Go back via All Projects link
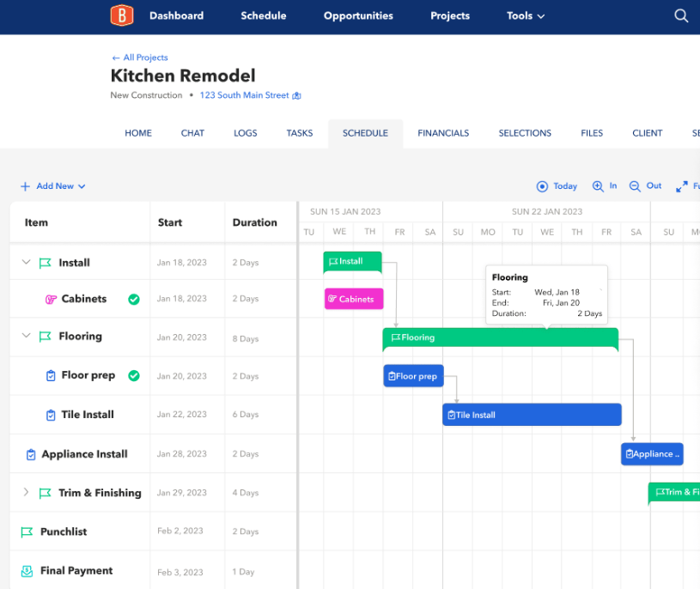 pos(140,58)
